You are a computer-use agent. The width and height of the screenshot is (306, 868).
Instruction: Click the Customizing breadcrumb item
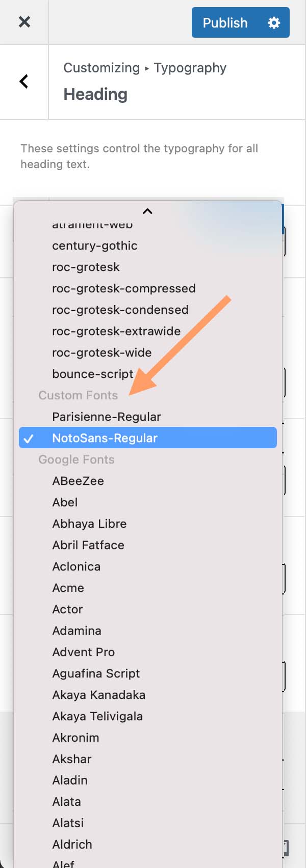coord(102,68)
